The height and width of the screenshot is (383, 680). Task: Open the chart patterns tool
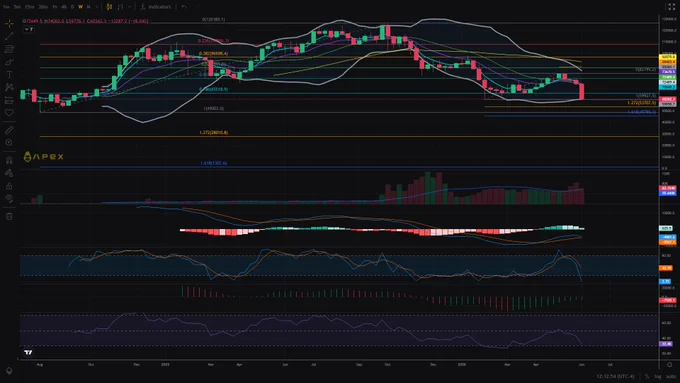tap(9, 87)
